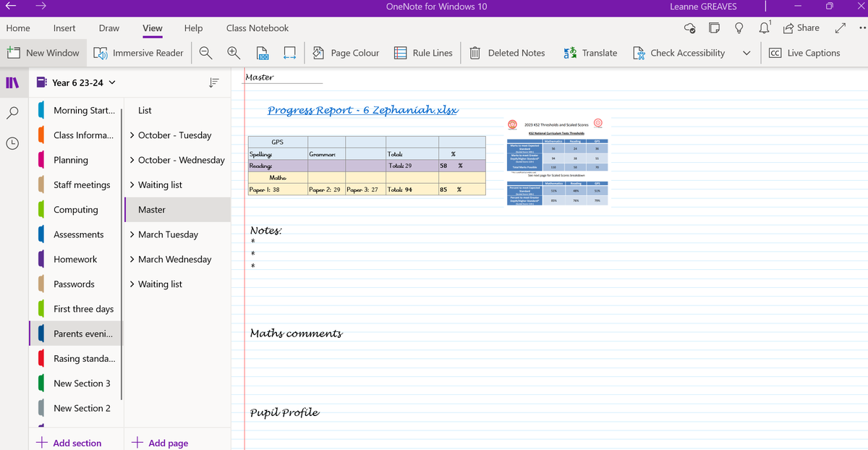The height and width of the screenshot is (450, 868).
Task: Fit page to width
Action: coord(289,53)
